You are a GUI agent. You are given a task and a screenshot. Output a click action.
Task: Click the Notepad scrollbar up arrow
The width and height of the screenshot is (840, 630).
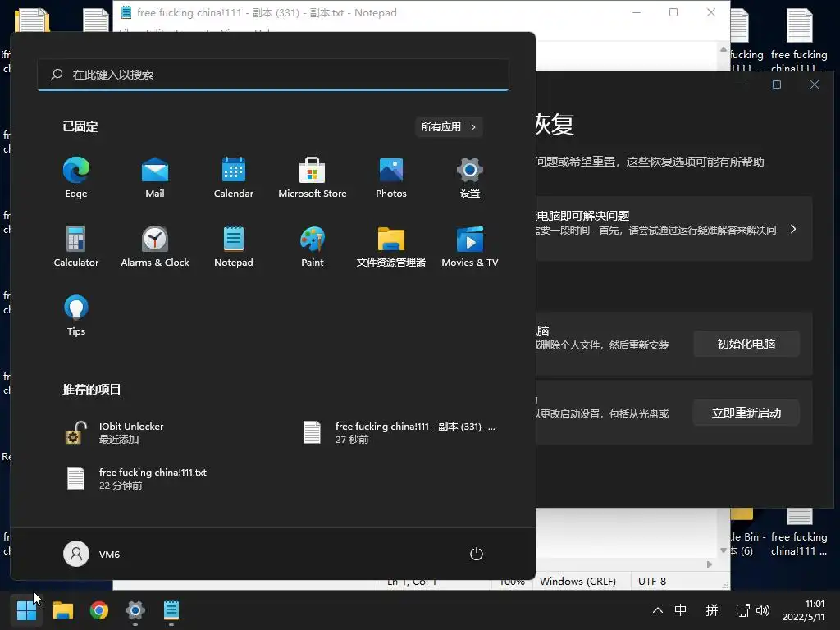coord(724,49)
